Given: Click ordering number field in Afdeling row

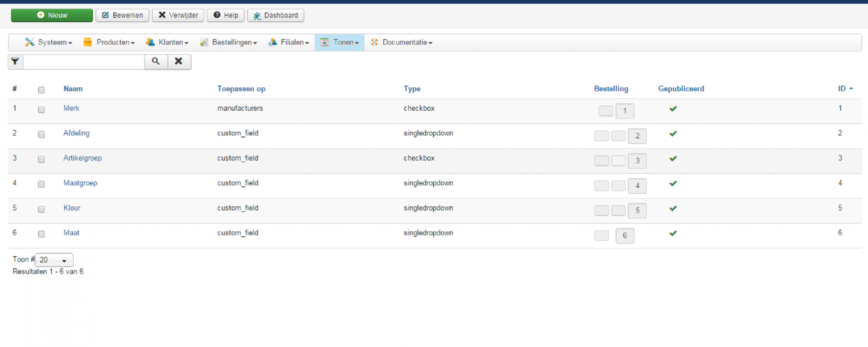Looking at the screenshot, I should tap(637, 136).
